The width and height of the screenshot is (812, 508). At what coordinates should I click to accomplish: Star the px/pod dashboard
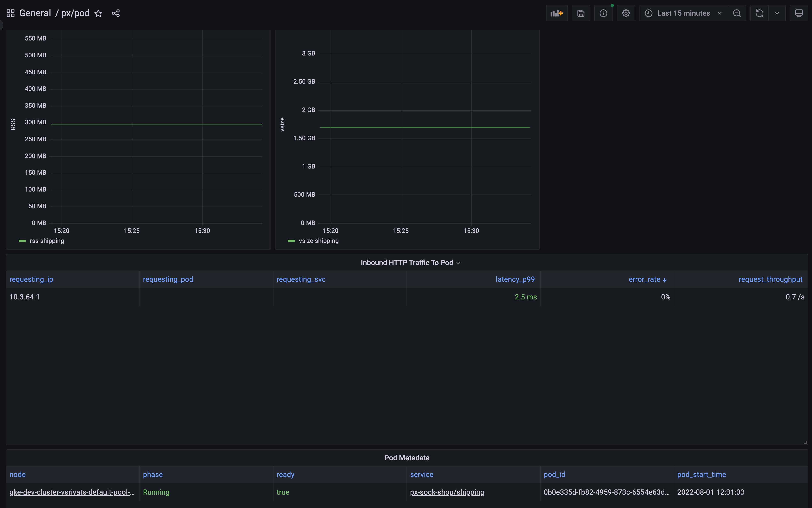point(98,13)
